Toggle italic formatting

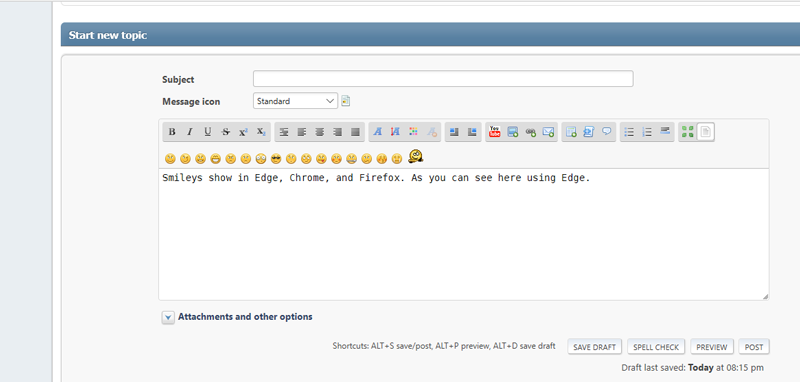[x=190, y=132]
